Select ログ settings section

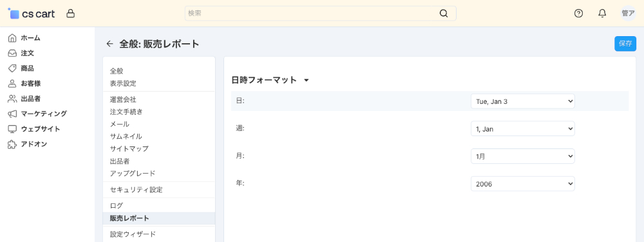coord(116,205)
